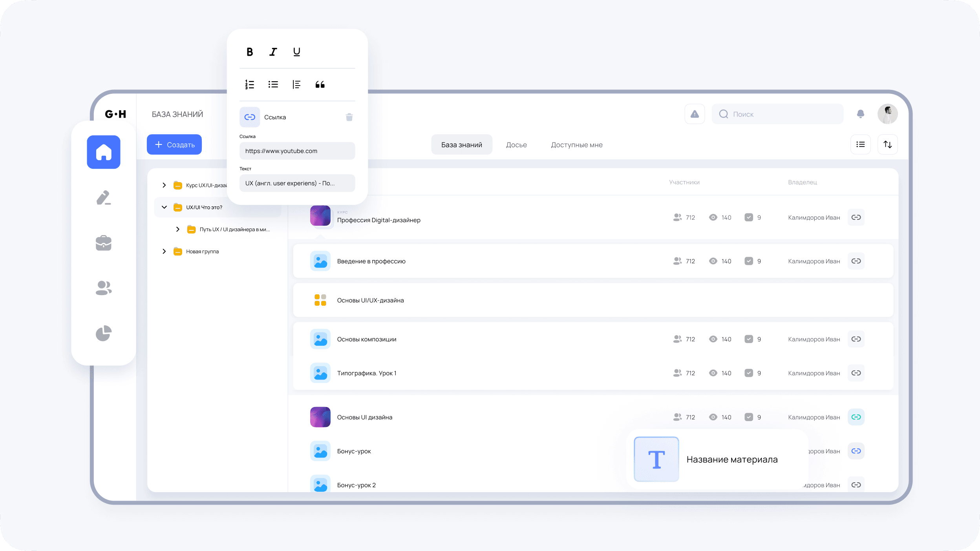Insert a numbered list
This screenshot has width=980, height=551.
[x=250, y=84]
